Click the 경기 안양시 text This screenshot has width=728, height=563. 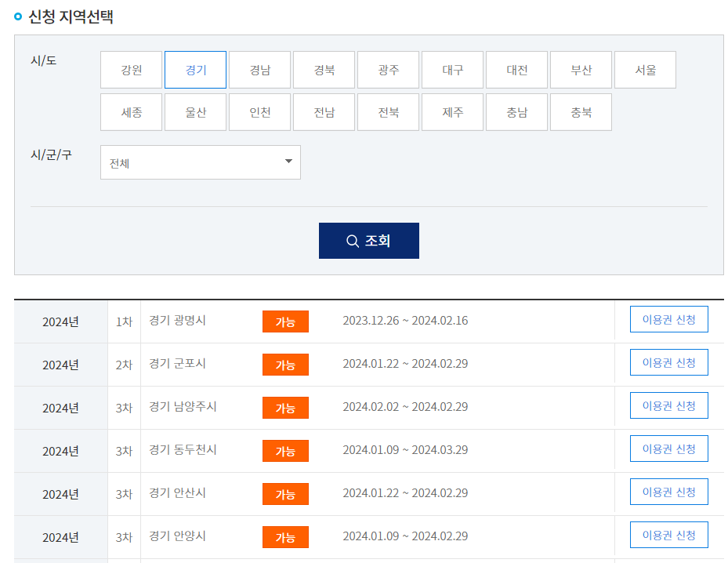coord(177,536)
